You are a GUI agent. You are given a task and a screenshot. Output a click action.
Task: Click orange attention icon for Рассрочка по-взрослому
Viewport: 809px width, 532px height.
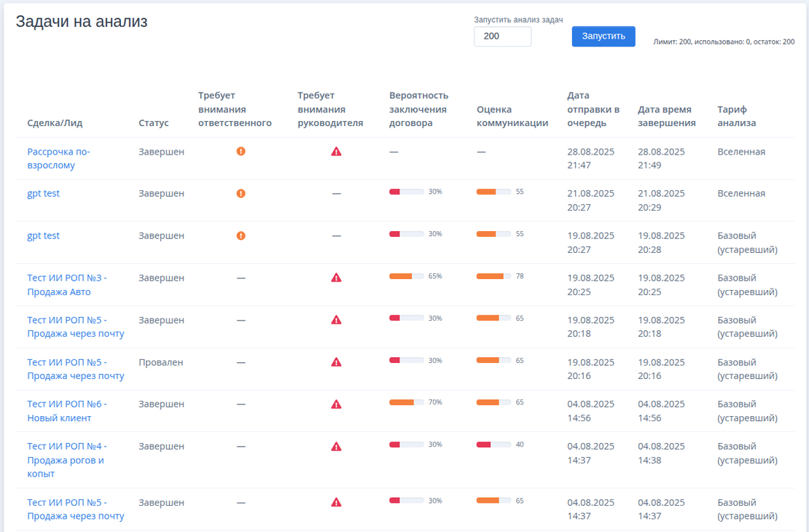point(241,152)
